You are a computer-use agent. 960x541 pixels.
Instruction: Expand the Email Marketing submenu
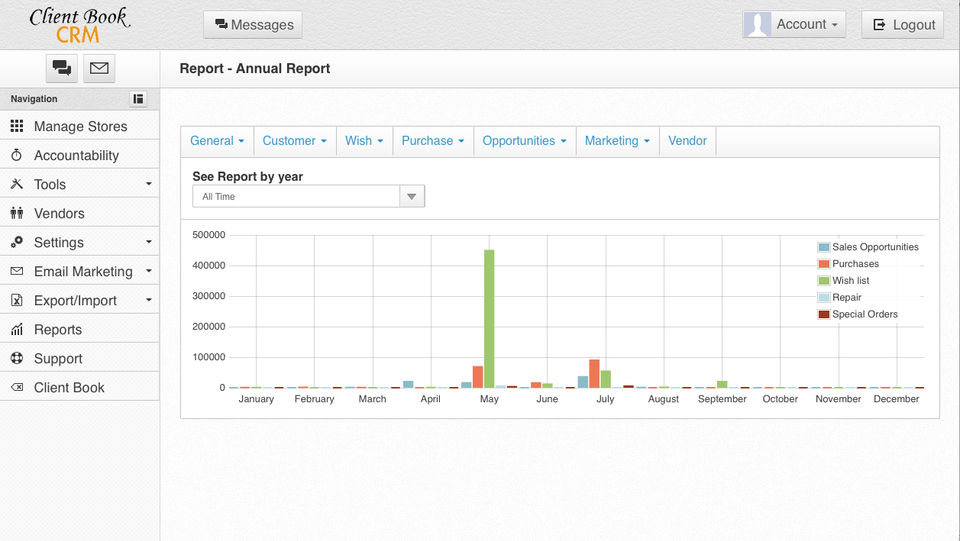pyautogui.click(x=80, y=271)
